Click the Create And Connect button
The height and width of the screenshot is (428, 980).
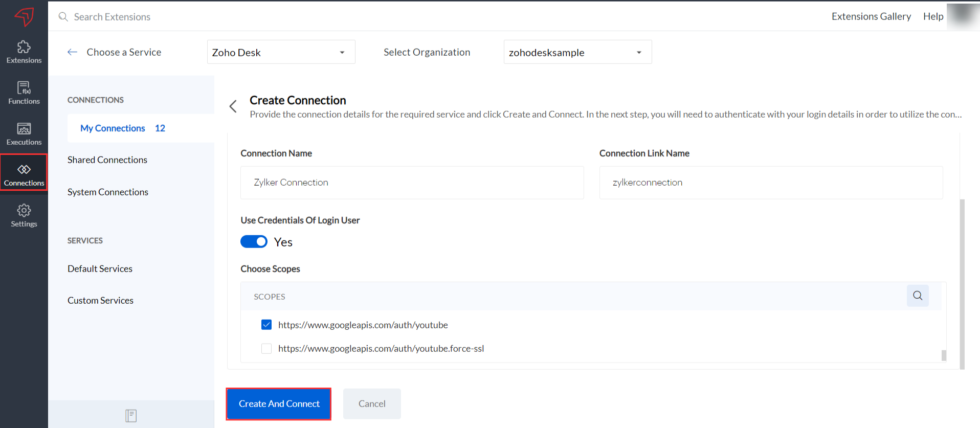coord(279,404)
